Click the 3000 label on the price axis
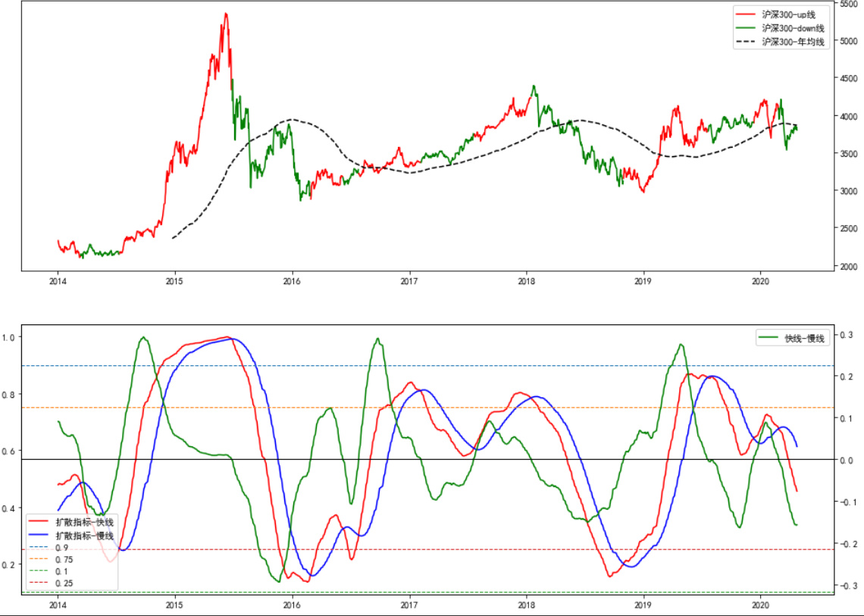Screen dimensions: 864x616 [848, 191]
